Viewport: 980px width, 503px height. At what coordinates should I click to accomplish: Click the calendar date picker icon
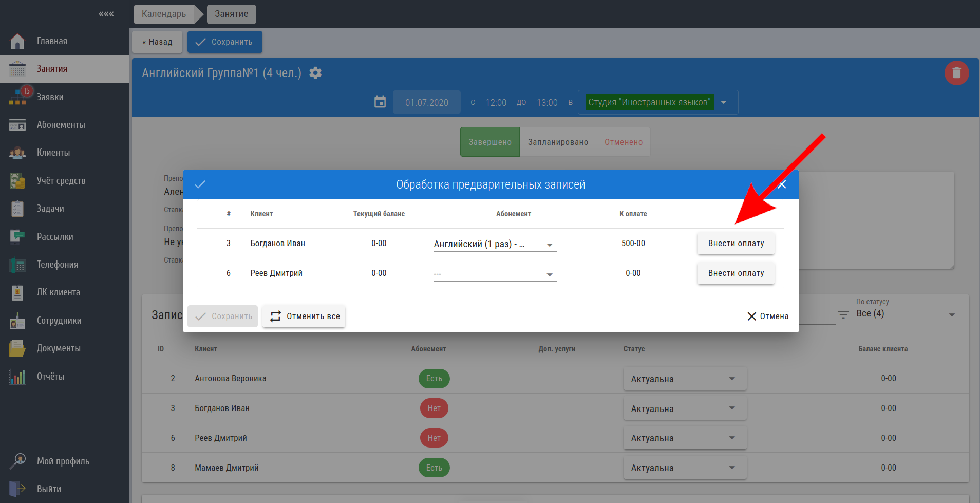click(380, 102)
